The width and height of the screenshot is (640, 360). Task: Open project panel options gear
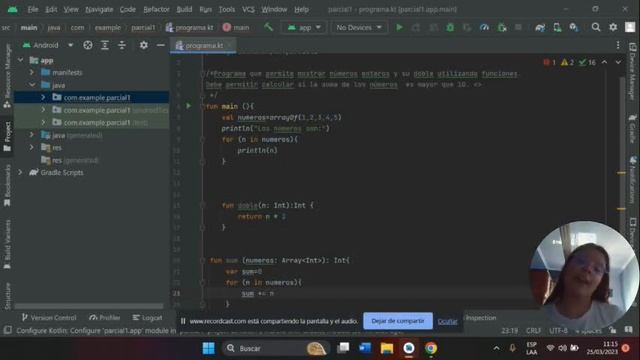pyautogui.click(x=144, y=45)
